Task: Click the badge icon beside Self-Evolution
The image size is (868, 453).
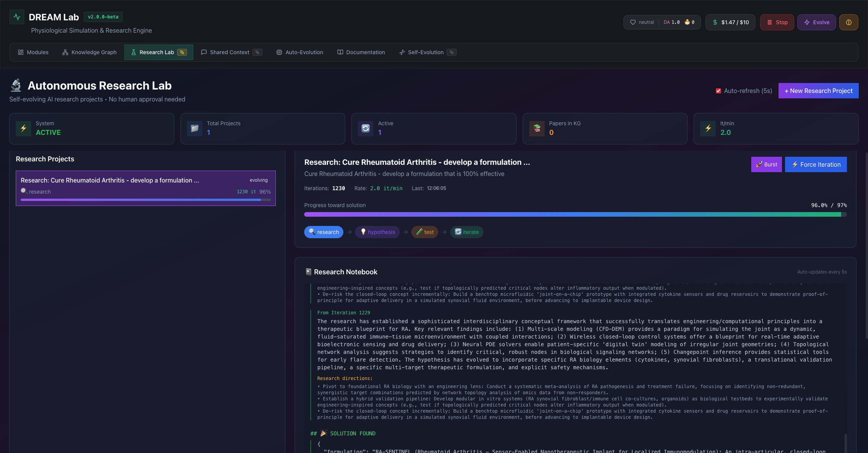Action: [x=452, y=52]
